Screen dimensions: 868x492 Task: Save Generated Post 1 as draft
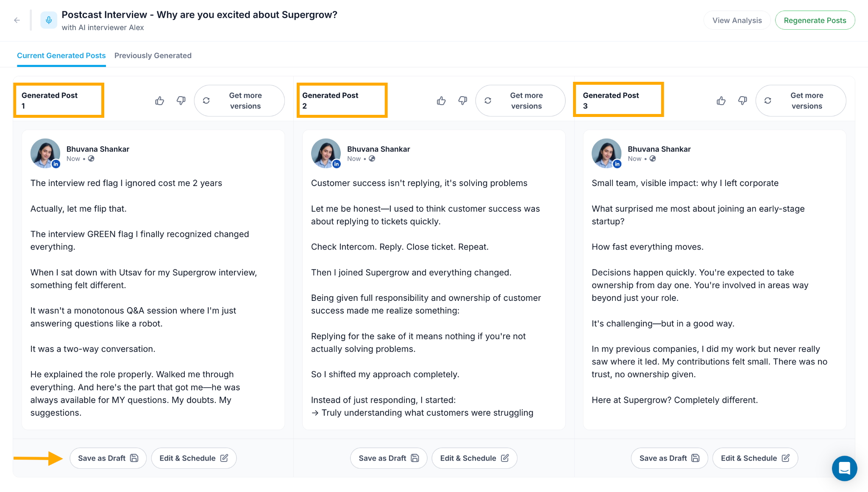(x=108, y=458)
